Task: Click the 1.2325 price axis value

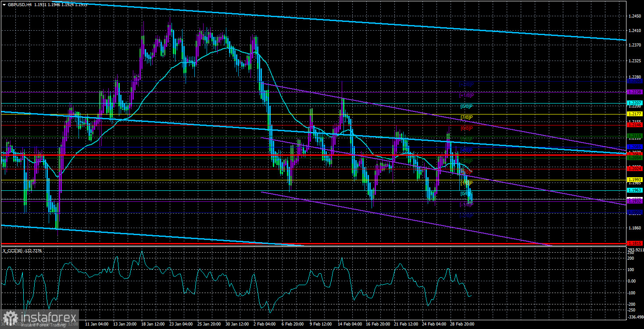Action: (x=635, y=61)
